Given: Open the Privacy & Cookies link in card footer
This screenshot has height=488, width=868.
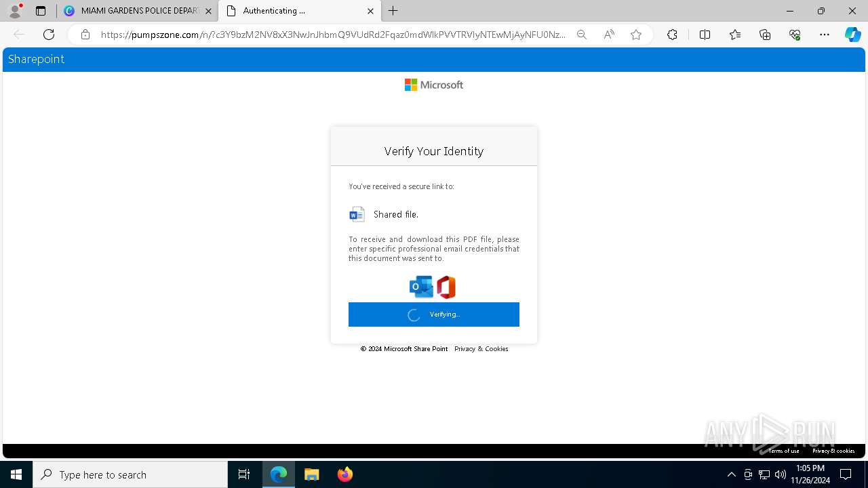Looking at the screenshot, I should (481, 349).
